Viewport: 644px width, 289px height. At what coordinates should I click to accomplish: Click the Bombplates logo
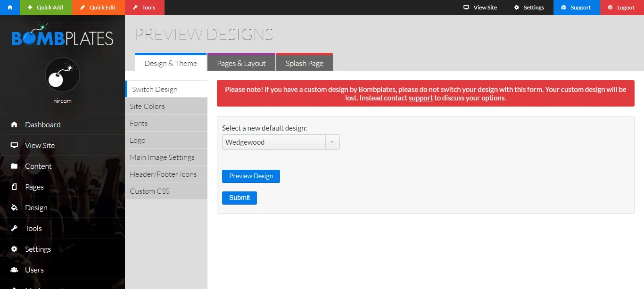(x=62, y=35)
